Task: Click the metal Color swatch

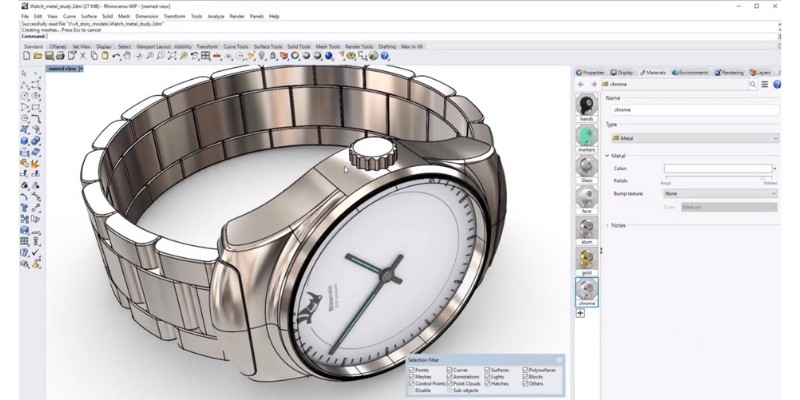Action: tap(717, 169)
